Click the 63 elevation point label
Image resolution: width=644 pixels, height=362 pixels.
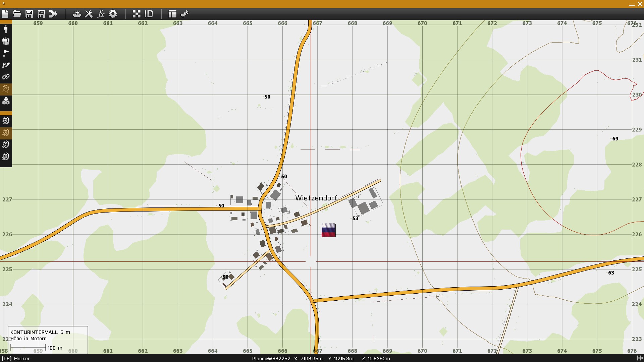[611, 273]
